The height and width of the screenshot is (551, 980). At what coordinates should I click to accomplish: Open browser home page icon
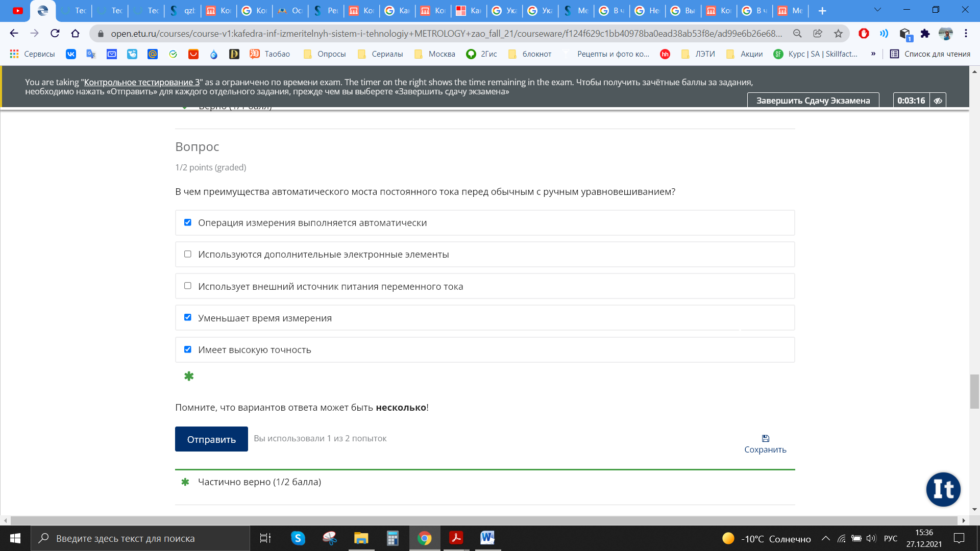click(x=75, y=34)
